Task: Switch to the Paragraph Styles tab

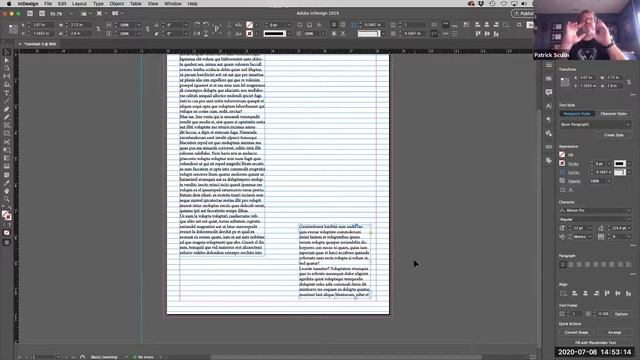Action: tap(577, 114)
